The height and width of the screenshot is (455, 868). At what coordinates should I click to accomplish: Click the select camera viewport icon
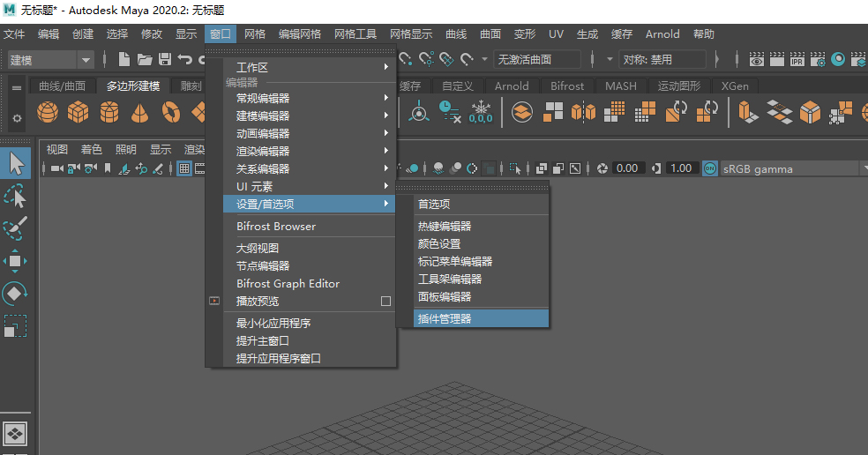tap(57, 168)
